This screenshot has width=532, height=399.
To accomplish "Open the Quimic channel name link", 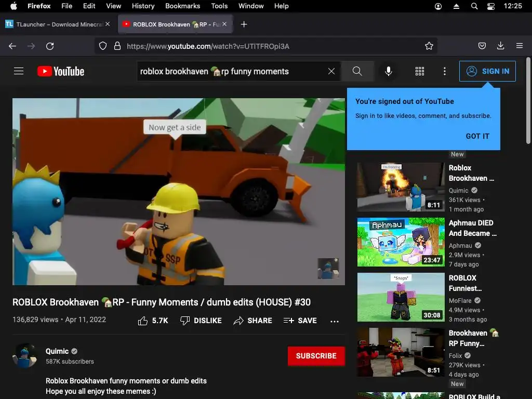I will pos(57,351).
